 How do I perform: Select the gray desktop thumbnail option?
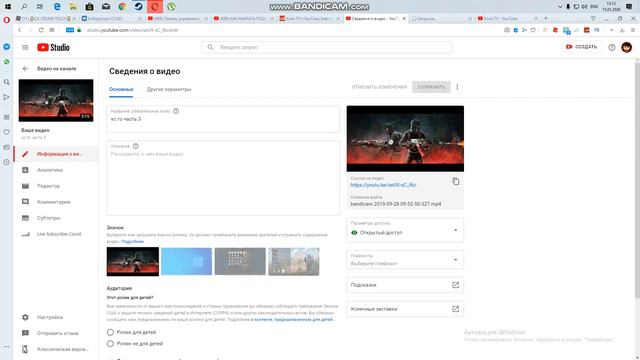tap(240, 262)
